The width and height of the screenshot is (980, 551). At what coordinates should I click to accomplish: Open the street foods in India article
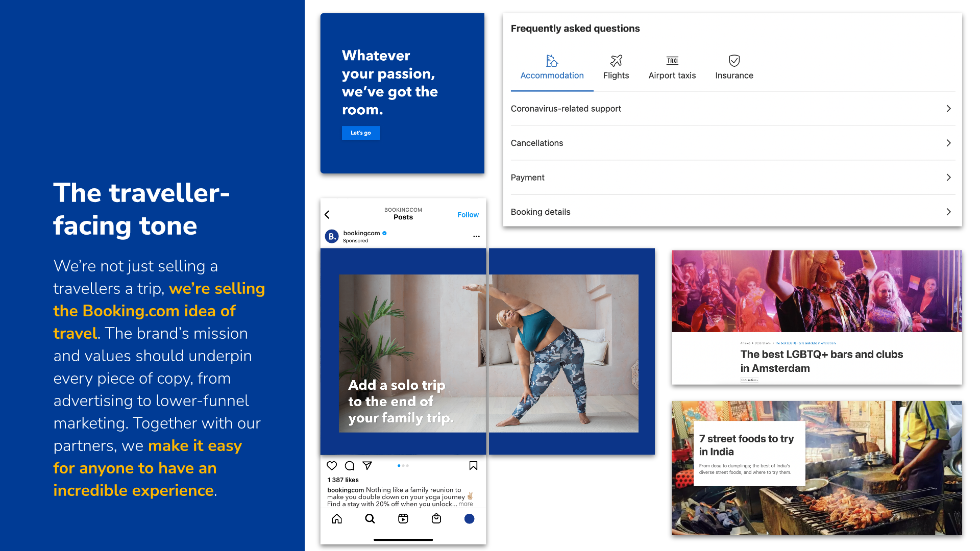[x=747, y=445]
